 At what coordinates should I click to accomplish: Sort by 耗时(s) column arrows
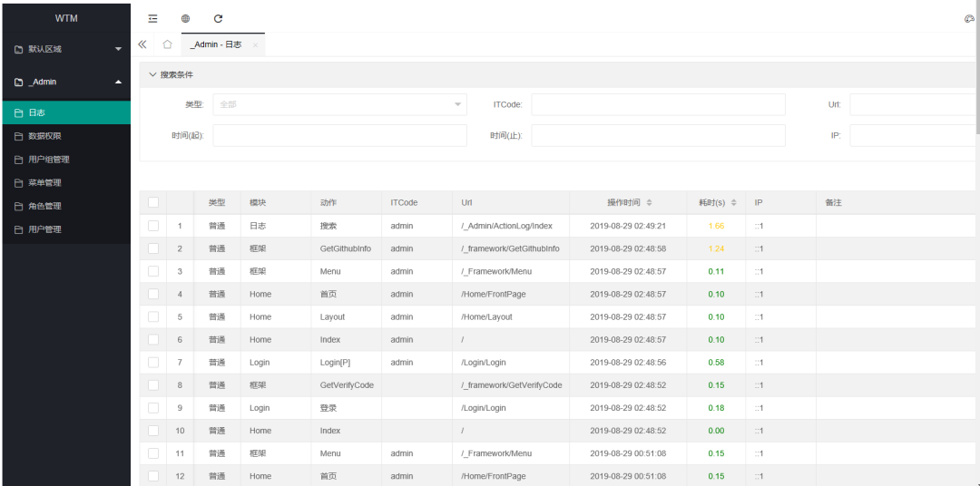click(734, 203)
